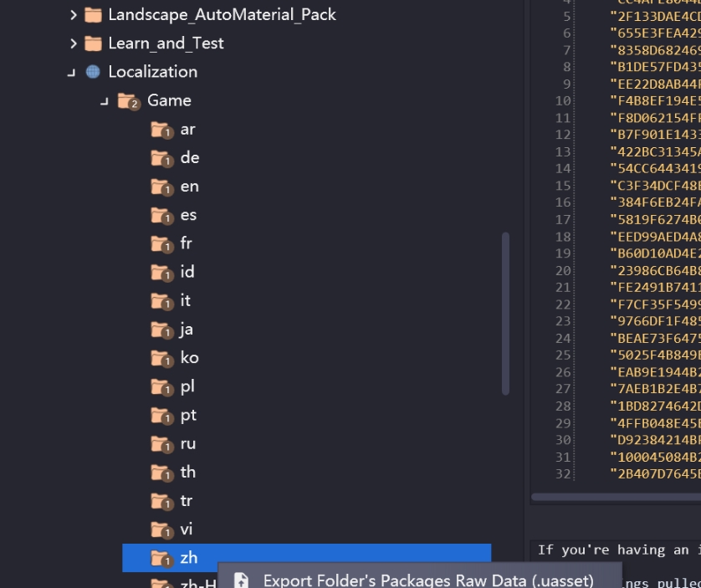Expand the Learn_and_Test folder
The height and width of the screenshot is (588, 701).
click(74, 43)
